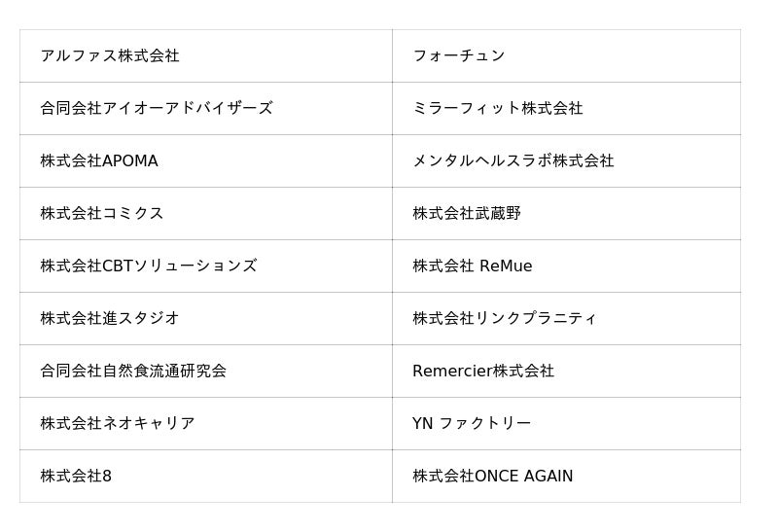Viewport: 778px width, 532px height.
Task: Click the アルファス株式会社 cell
Action: pos(110,56)
